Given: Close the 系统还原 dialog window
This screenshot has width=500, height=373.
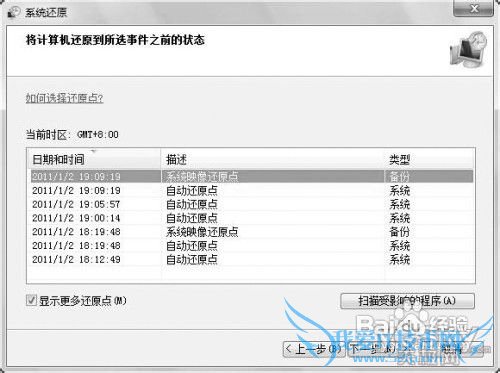Looking at the screenshot, I should (474, 8).
